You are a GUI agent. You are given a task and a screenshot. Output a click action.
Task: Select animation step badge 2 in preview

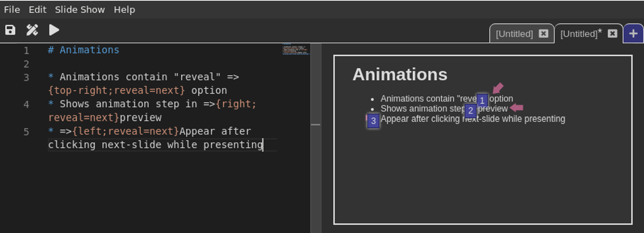tap(471, 110)
